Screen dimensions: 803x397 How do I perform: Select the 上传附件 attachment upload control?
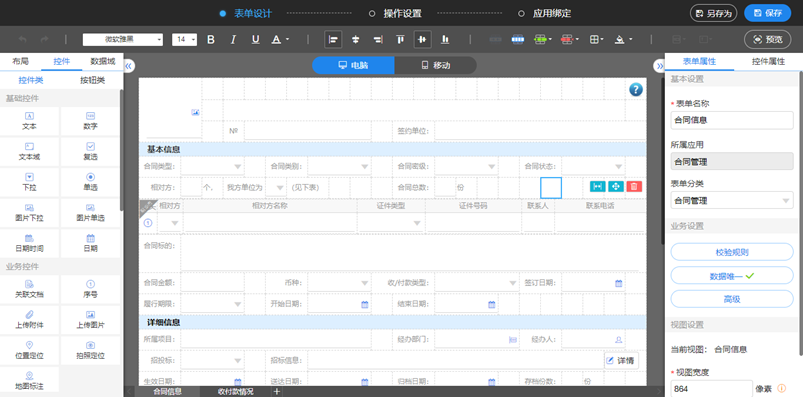coord(30,320)
